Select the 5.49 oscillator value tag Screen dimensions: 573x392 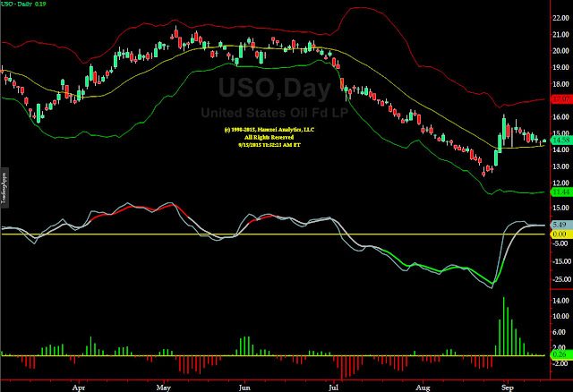click(x=560, y=225)
